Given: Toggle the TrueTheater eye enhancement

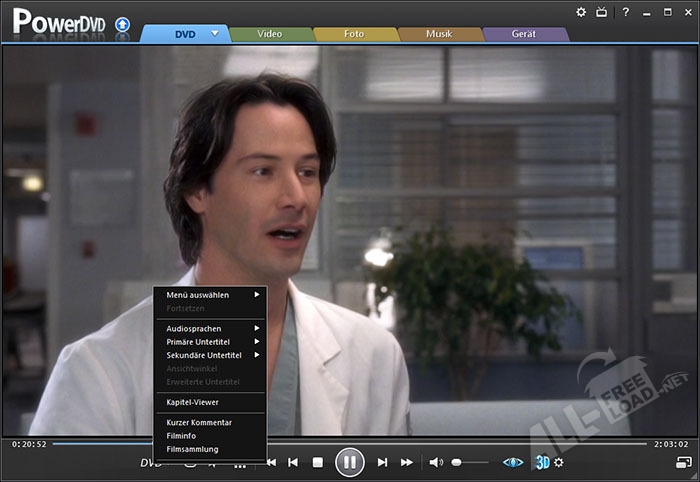Looking at the screenshot, I should tap(513, 462).
